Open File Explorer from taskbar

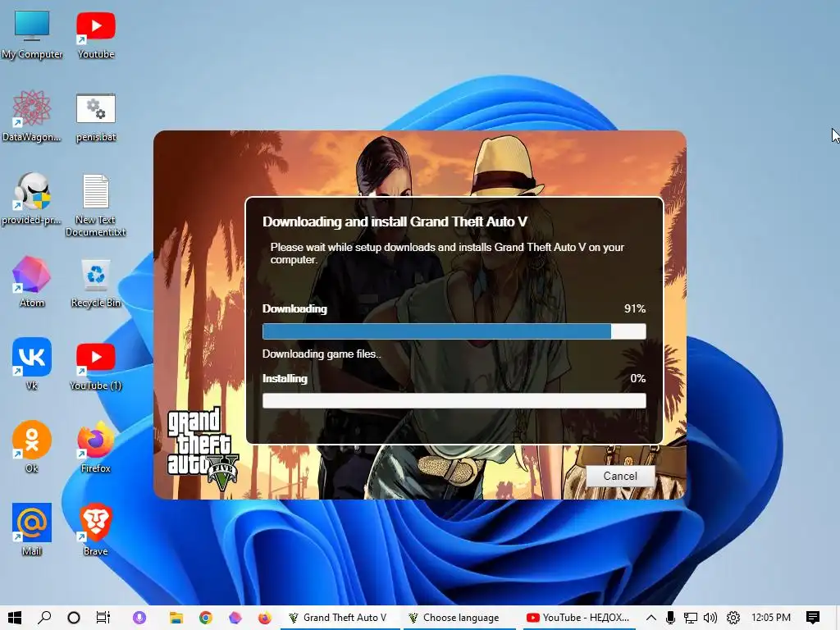(x=176, y=618)
